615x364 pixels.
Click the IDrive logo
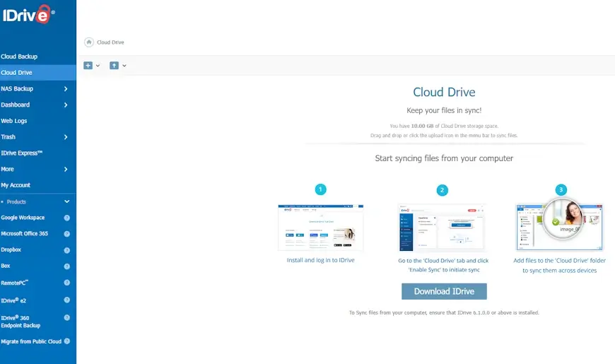(28, 15)
